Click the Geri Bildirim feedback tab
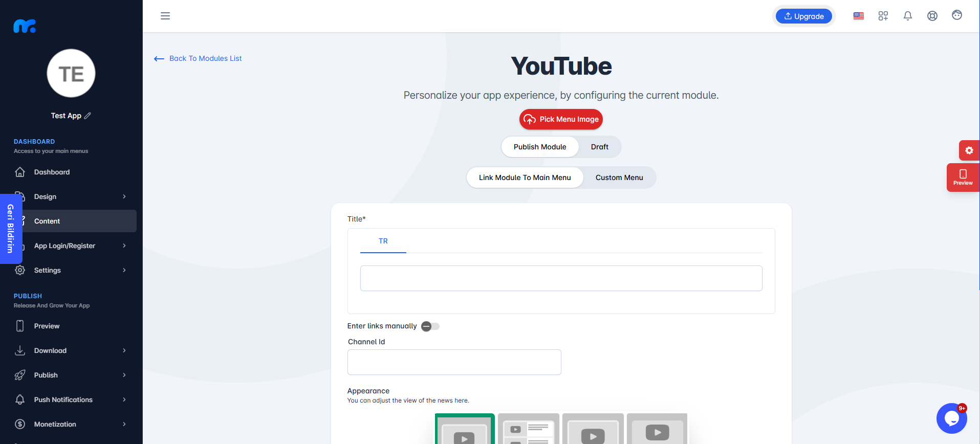The width and height of the screenshot is (980, 444). [x=11, y=229]
